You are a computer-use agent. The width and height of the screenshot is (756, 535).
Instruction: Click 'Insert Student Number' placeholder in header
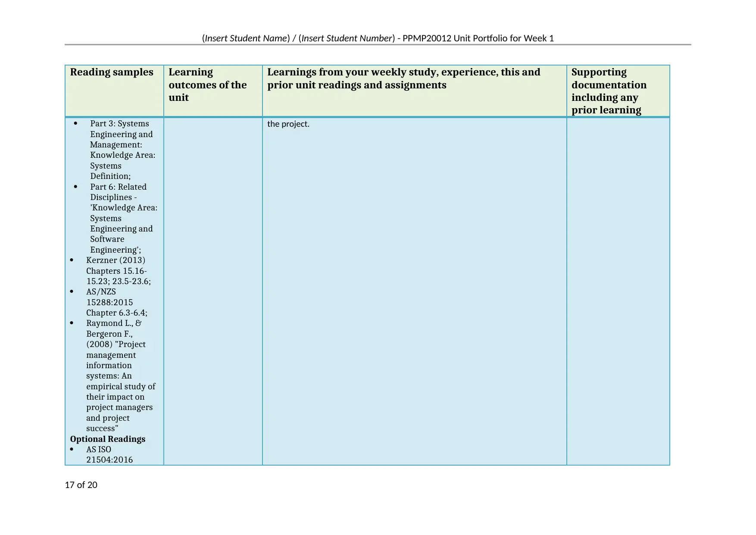point(347,38)
